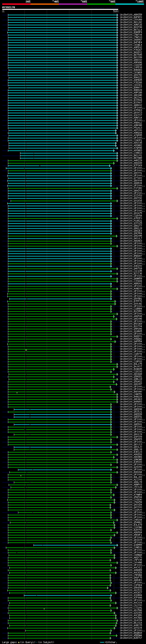Open hit UniRef100_B4FNT0
This screenshot has width=146, height=644.
pyautogui.click(x=131, y=17)
